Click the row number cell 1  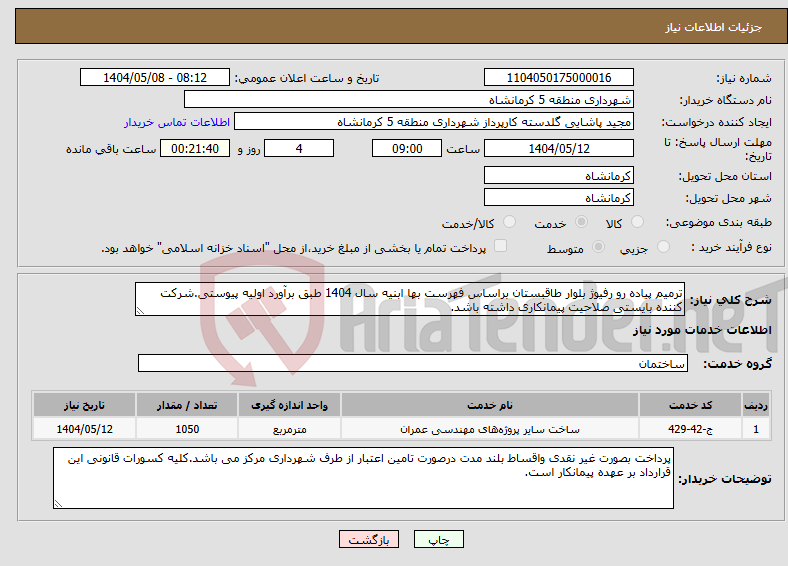click(x=756, y=429)
